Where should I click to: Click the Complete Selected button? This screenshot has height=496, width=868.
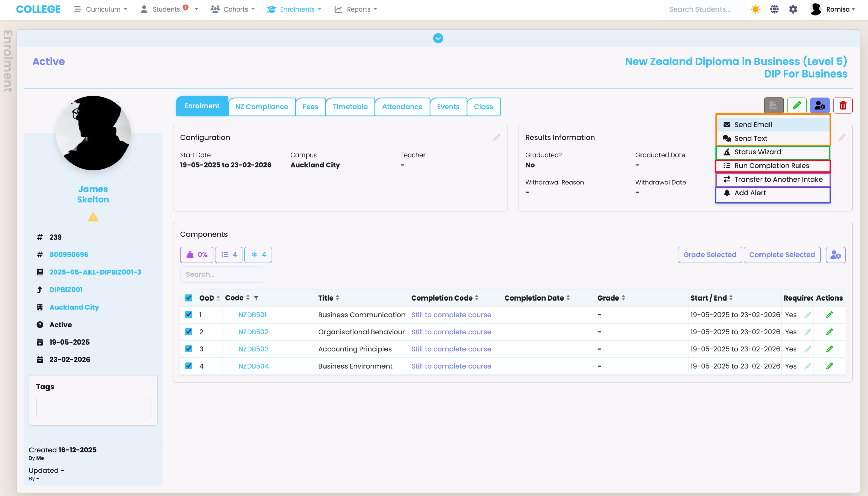(x=782, y=255)
